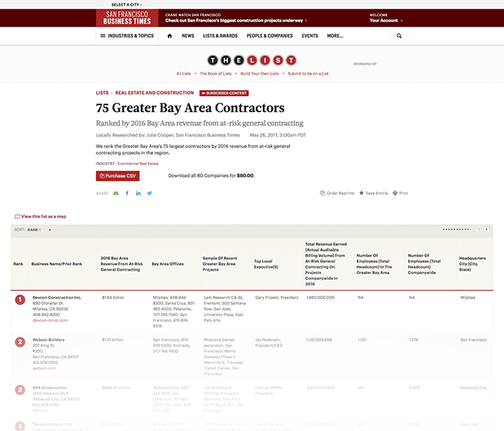The height and width of the screenshot is (431, 504).
Task: Open the Sort Rank dropdown
Action: point(39,230)
